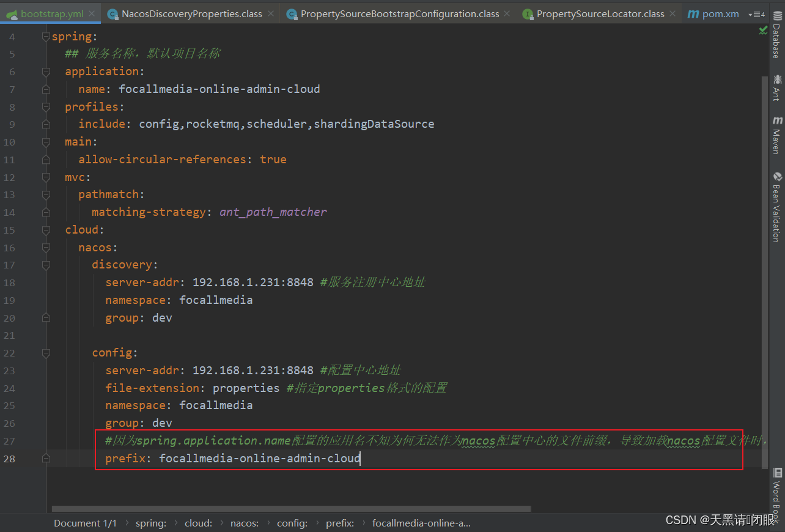
Task: Click allow-circular-references key on line 11
Action: point(162,160)
